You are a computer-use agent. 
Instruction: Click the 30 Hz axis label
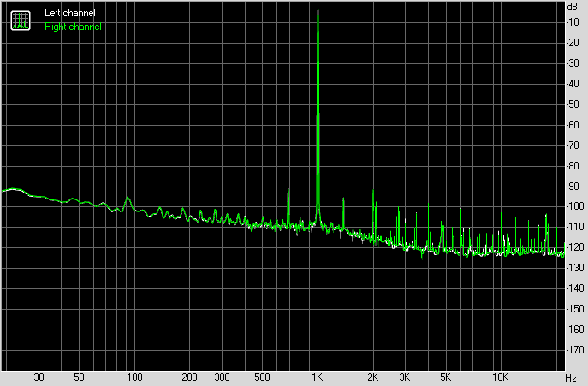coord(39,377)
